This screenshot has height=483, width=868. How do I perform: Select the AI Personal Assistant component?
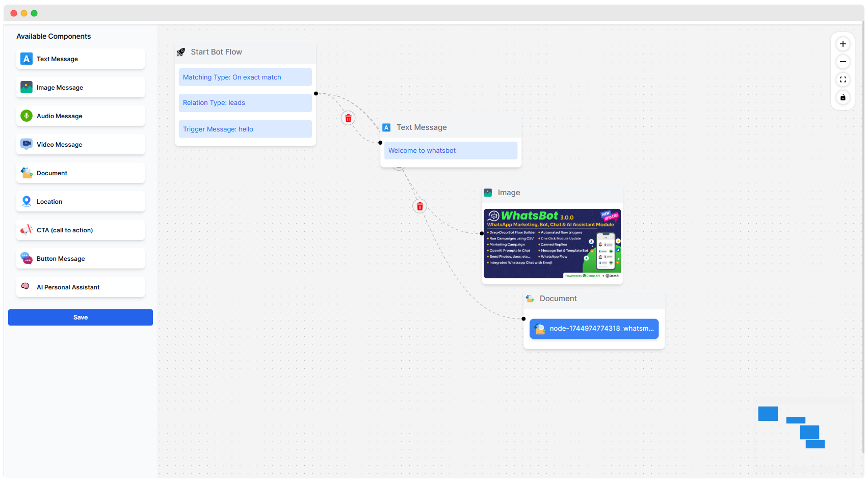click(81, 287)
